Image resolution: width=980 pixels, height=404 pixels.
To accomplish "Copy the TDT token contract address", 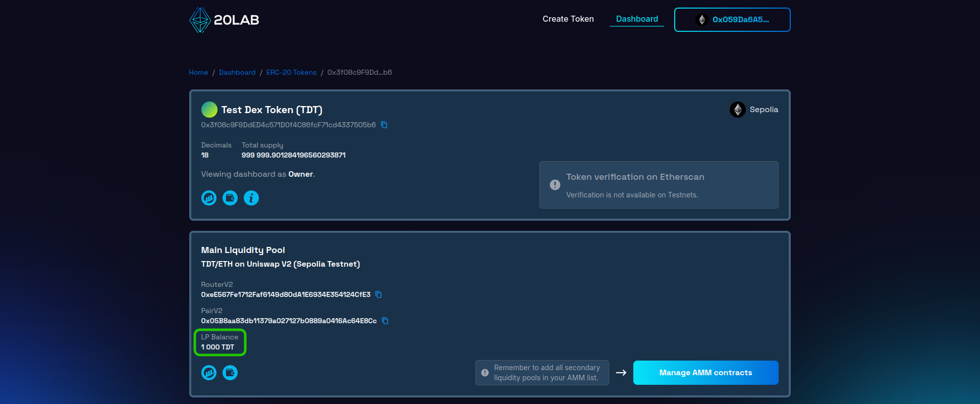I will tap(384, 125).
